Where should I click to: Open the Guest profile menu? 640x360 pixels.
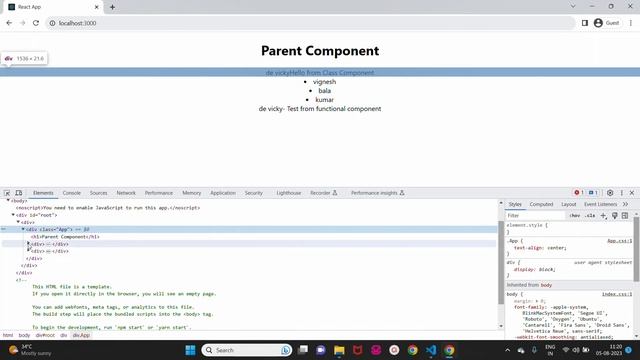click(607, 23)
